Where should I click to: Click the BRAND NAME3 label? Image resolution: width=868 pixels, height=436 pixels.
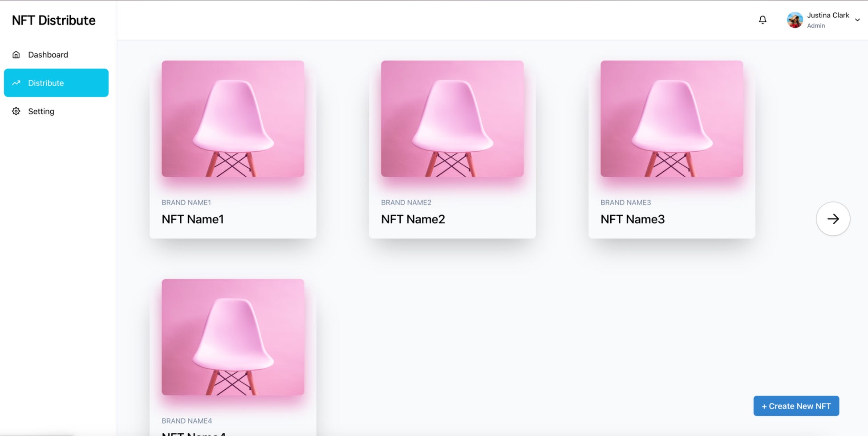tap(625, 202)
